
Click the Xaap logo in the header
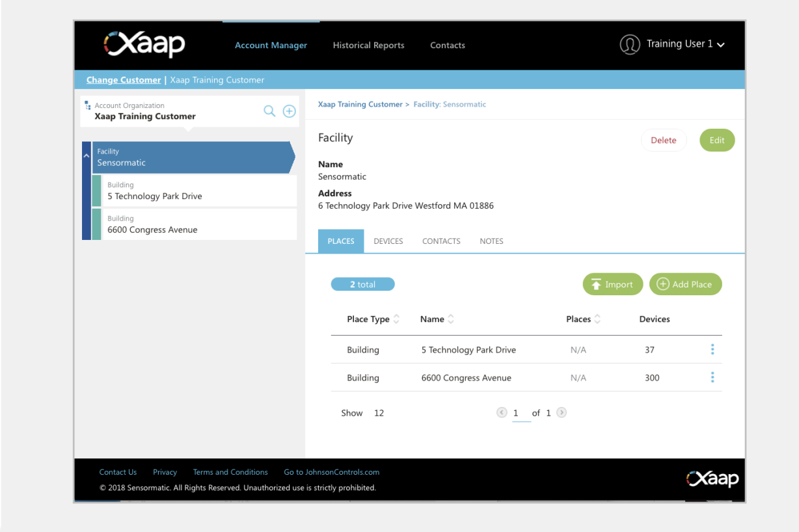click(144, 45)
